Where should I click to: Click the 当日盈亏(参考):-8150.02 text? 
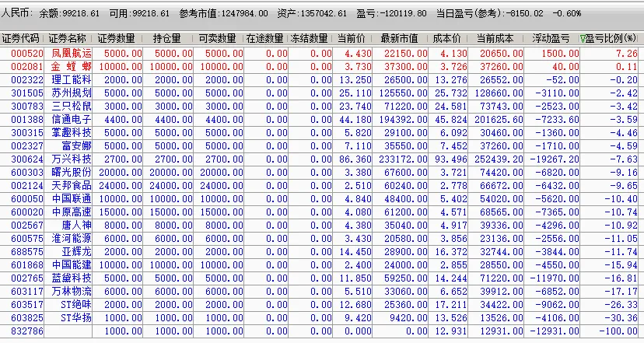(x=489, y=13)
